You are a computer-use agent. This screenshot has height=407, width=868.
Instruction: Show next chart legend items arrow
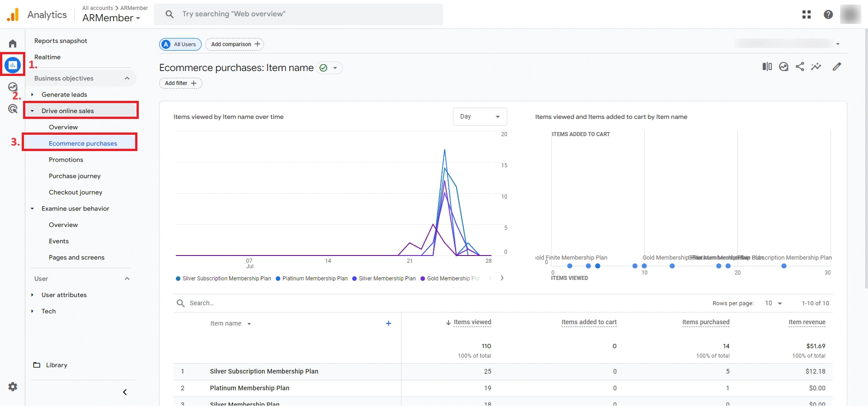pyautogui.click(x=502, y=278)
